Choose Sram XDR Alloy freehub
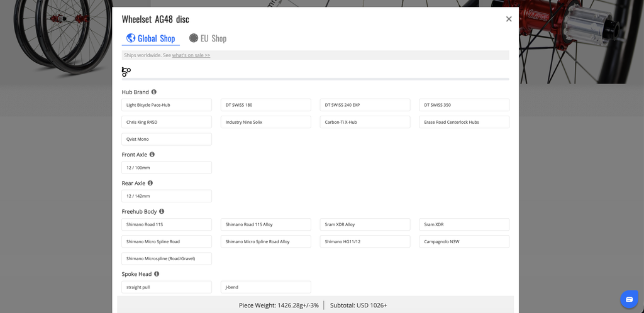Screen dimensions: 644x313 click(x=365, y=224)
